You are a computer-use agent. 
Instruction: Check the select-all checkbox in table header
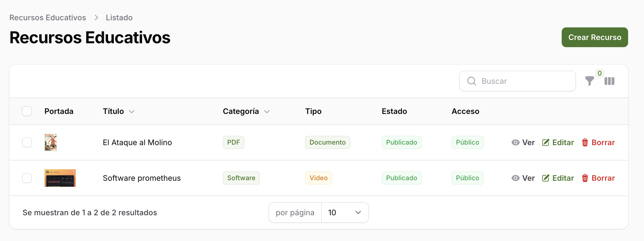pyautogui.click(x=27, y=111)
